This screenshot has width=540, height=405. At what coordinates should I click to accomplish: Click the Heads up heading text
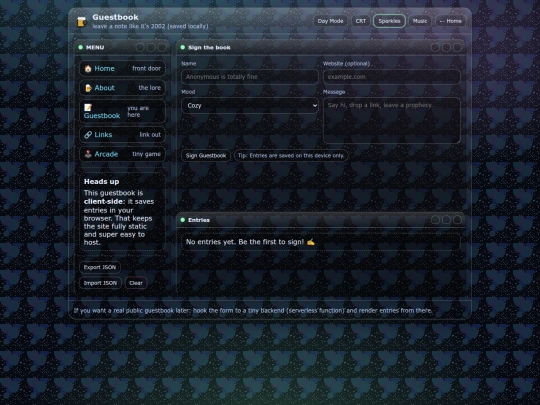point(102,181)
